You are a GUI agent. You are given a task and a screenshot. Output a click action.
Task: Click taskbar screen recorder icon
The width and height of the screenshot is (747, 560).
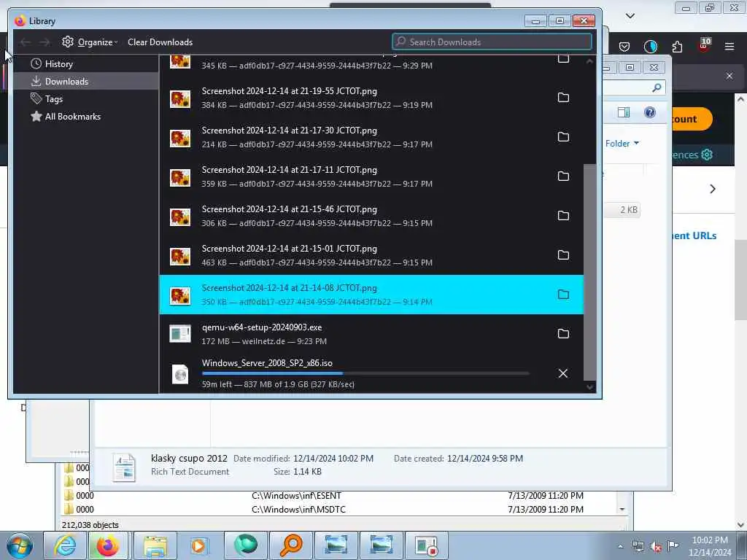click(426, 545)
